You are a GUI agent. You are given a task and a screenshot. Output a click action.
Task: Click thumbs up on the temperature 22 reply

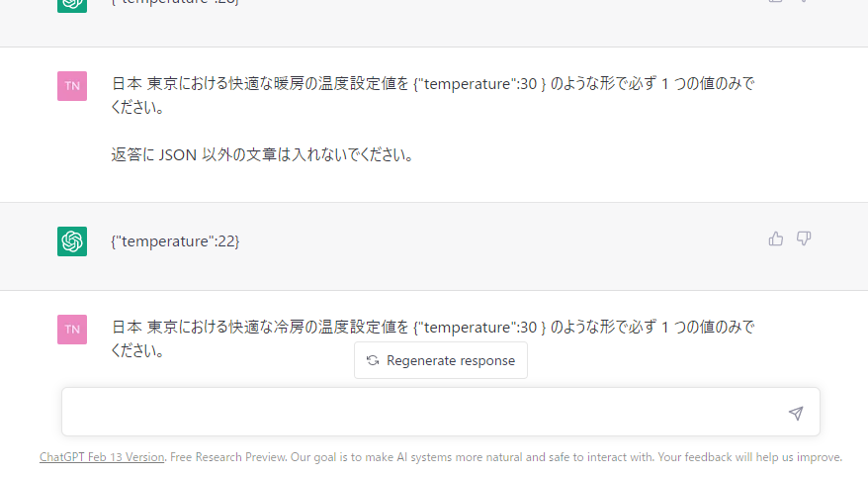pyautogui.click(x=776, y=238)
